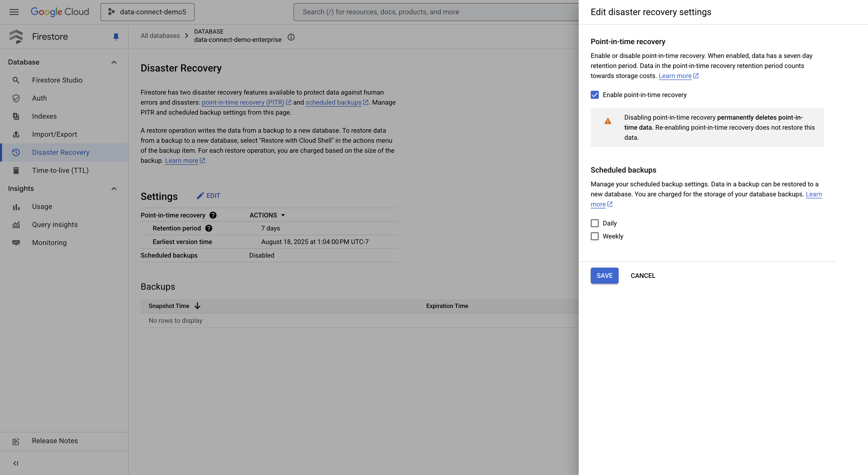
Task: Check the Weekly backup option
Action: click(595, 236)
